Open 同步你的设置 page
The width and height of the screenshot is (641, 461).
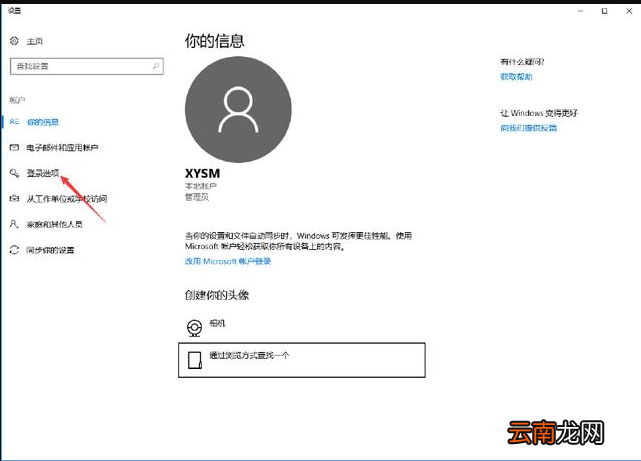pyautogui.click(x=50, y=250)
